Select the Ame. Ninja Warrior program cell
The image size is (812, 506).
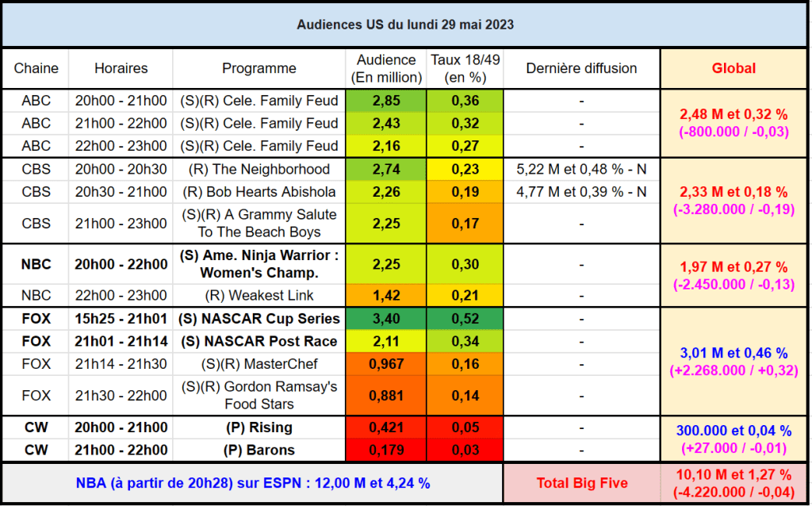[259, 264]
